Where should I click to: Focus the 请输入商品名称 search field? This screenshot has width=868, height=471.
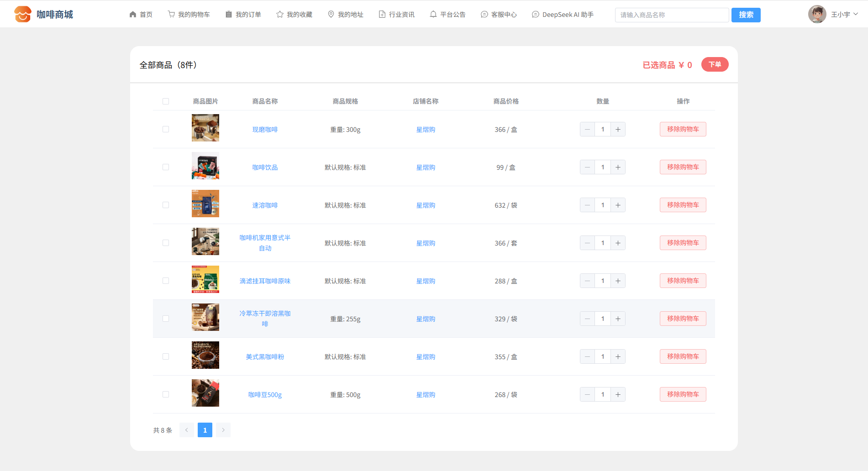coord(672,15)
